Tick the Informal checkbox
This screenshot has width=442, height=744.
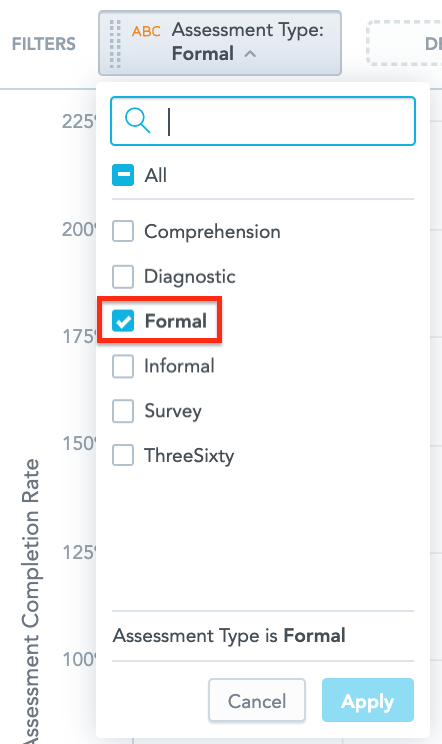coord(123,366)
